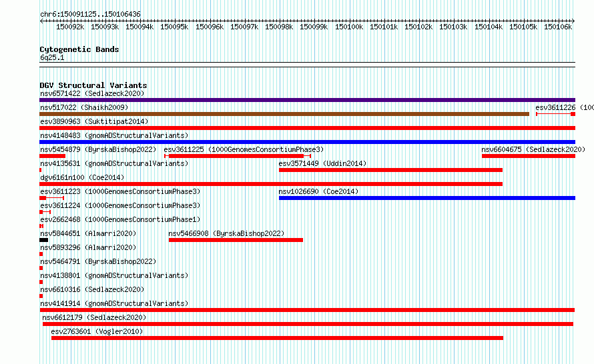Image resolution: width=594 pixels, height=364 pixels.
Task: Select the red nsv4141914 variant bar
Action: point(307,310)
